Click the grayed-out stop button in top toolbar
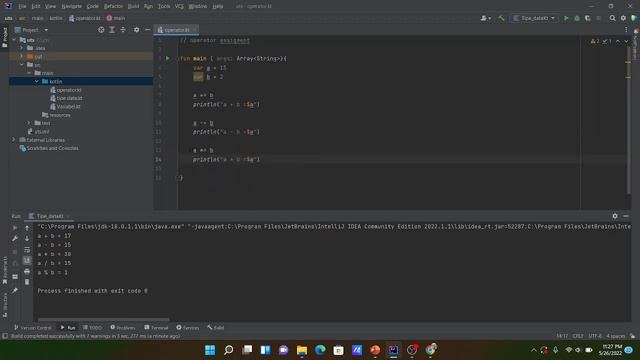The height and width of the screenshot is (360, 640). pyautogui.click(x=599, y=18)
